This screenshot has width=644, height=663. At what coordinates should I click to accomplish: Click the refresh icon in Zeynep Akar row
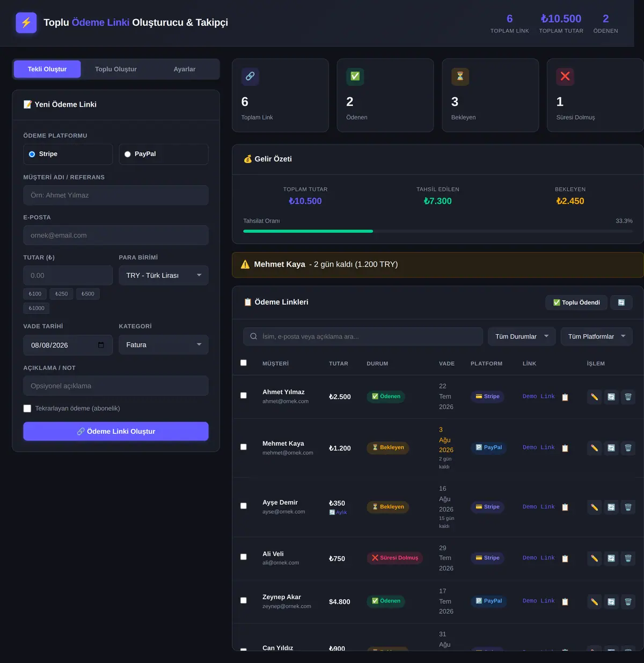tap(611, 602)
